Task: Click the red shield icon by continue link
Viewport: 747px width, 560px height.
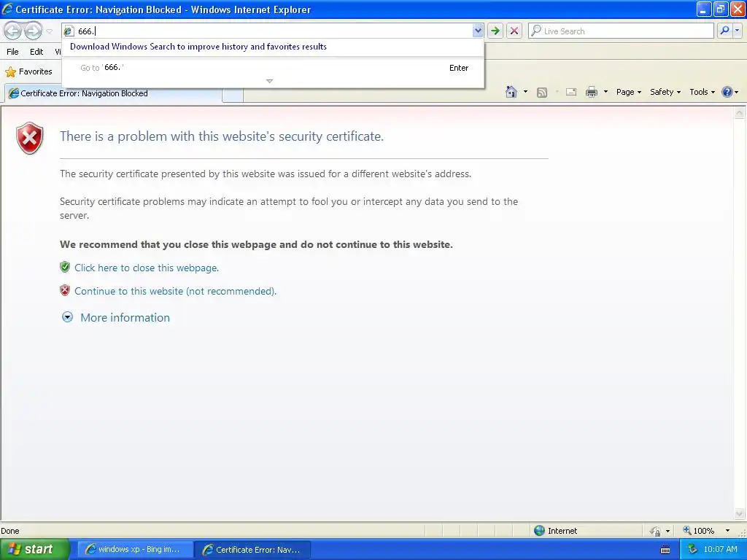Action: 65,290
